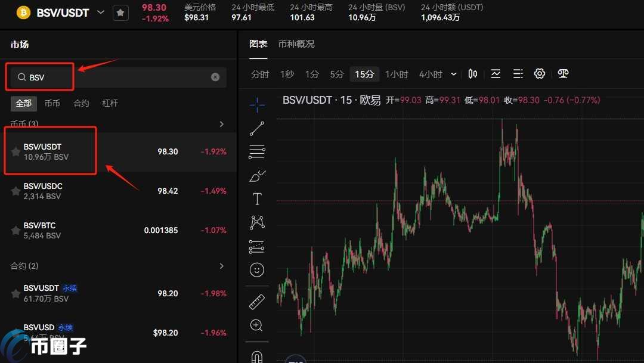Open chart settings gear icon

(540, 74)
